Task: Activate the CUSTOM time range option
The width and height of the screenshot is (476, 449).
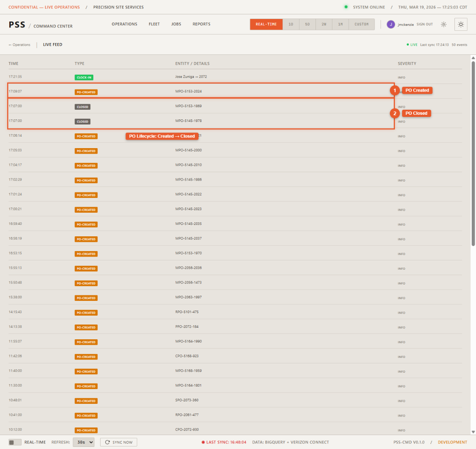Action: (362, 24)
